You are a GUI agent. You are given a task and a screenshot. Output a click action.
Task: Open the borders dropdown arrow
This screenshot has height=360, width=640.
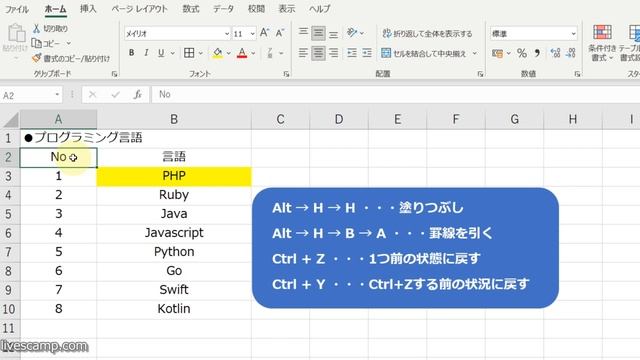click(200, 53)
